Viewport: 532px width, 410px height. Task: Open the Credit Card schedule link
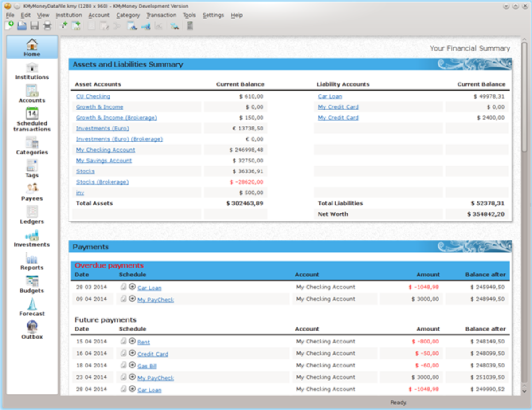click(x=153, y=354)
